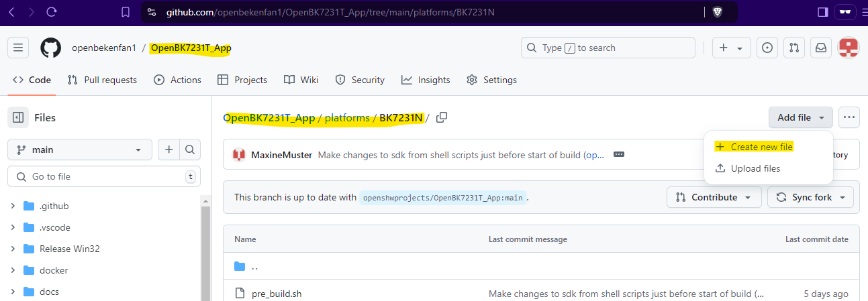
Task: Click the Files panel heading
Action: 45,117
